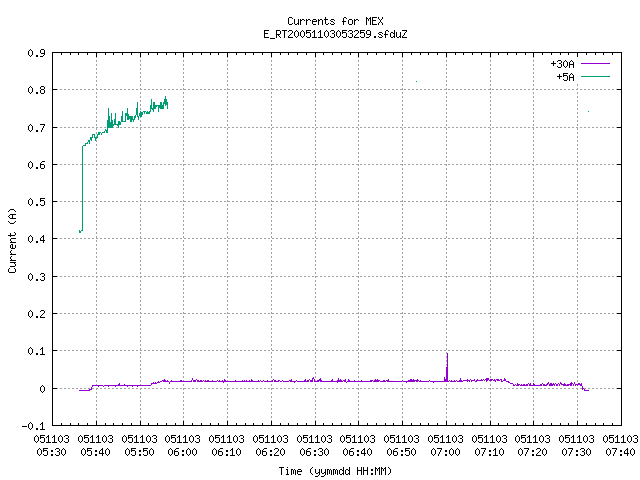The width and height of the screenshot is (640, 480).
Task: Click the x-axis tick label '051103 06:50'
Action: pos(402,445)
